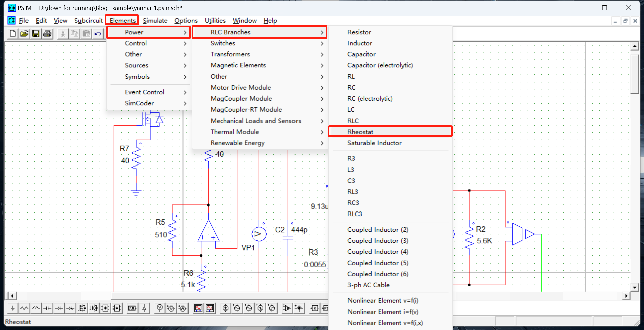Image resolution: width=644 pixels, height=330 pixels.
Task: Expand the Renewable Energy submenu
Action: tap(260, 143)
